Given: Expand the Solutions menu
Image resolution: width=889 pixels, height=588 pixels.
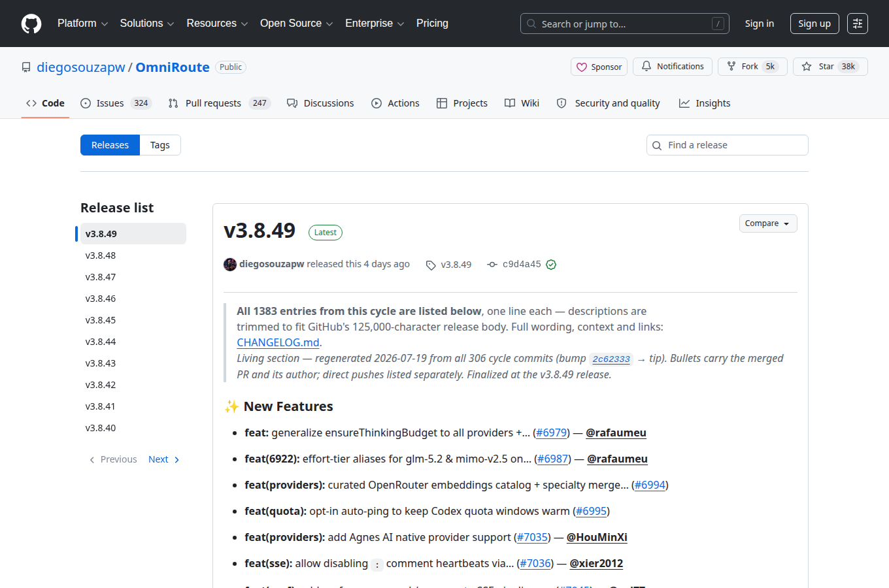Looking at the screenshot, I should [147, 24].
